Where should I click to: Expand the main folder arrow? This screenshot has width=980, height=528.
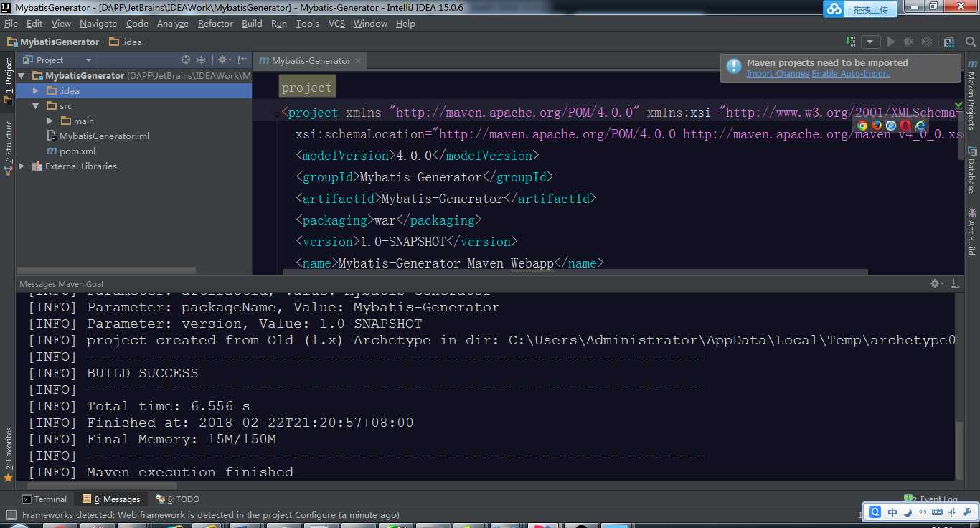coord(50,121)
